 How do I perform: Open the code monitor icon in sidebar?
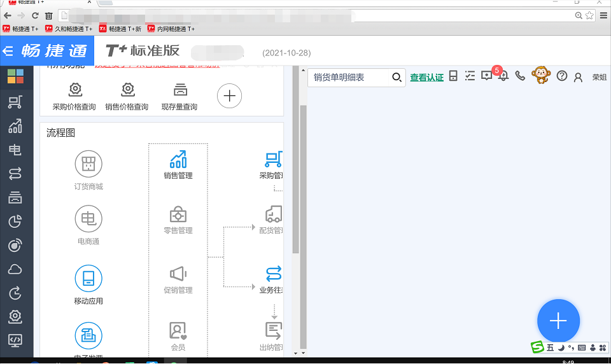15,340
